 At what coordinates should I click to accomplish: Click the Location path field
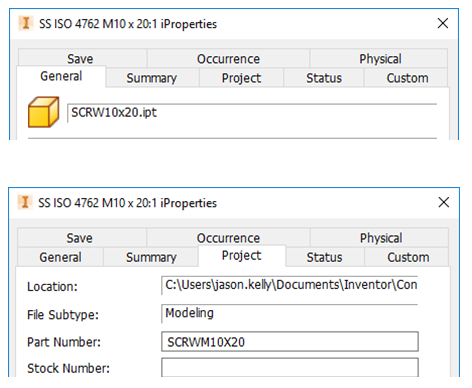289,285
